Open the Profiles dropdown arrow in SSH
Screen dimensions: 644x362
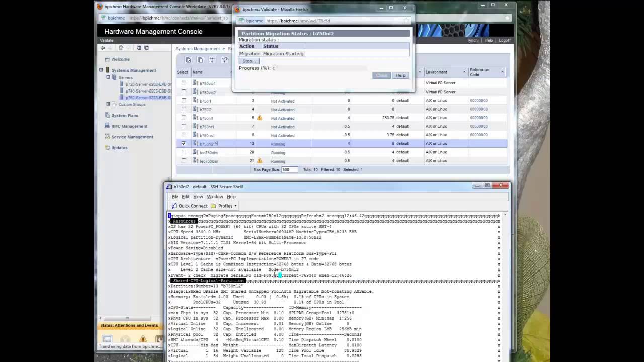(235, 206)
